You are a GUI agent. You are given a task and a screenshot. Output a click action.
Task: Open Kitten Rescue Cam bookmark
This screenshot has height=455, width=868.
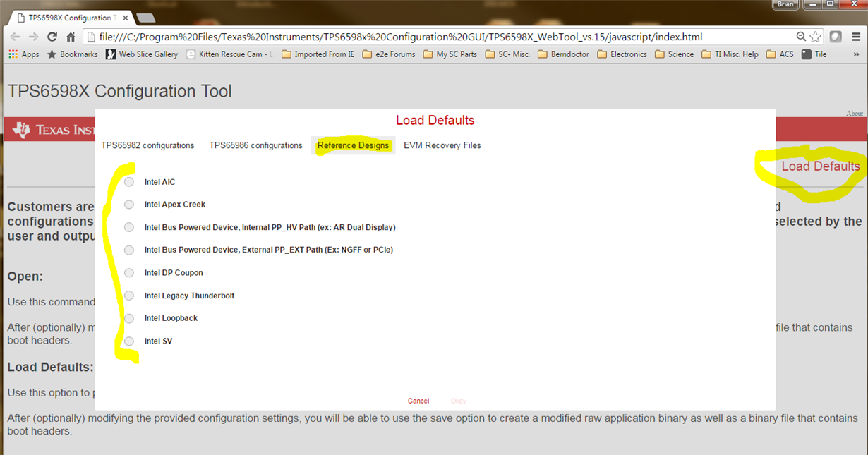tap(229, 54)
